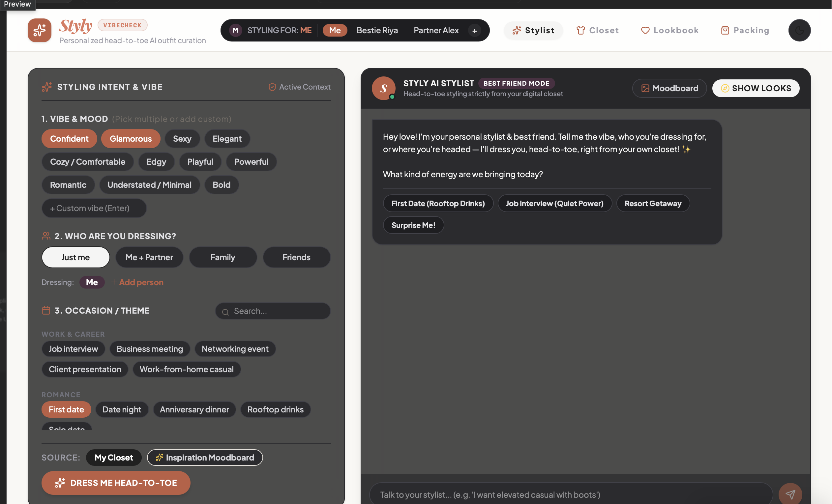Select the Job interview occasion

73,349
